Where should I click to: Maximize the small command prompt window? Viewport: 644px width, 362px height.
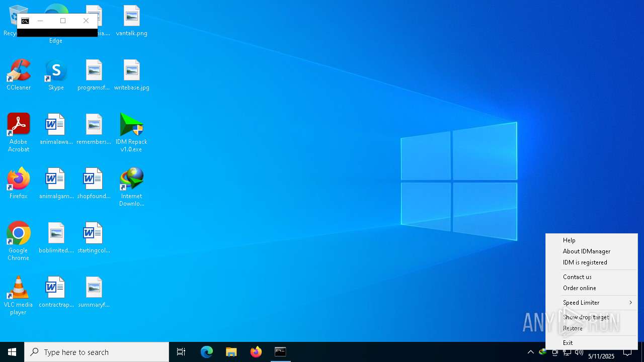(63, 21)
